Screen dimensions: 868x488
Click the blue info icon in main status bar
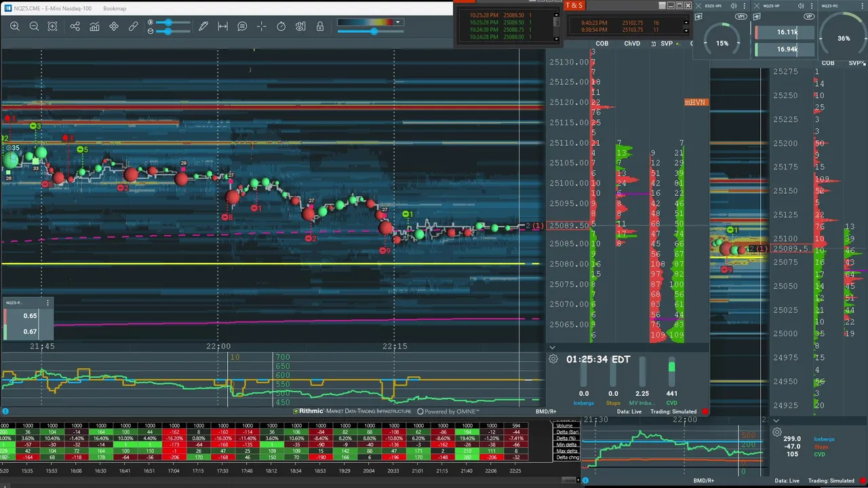5,411
